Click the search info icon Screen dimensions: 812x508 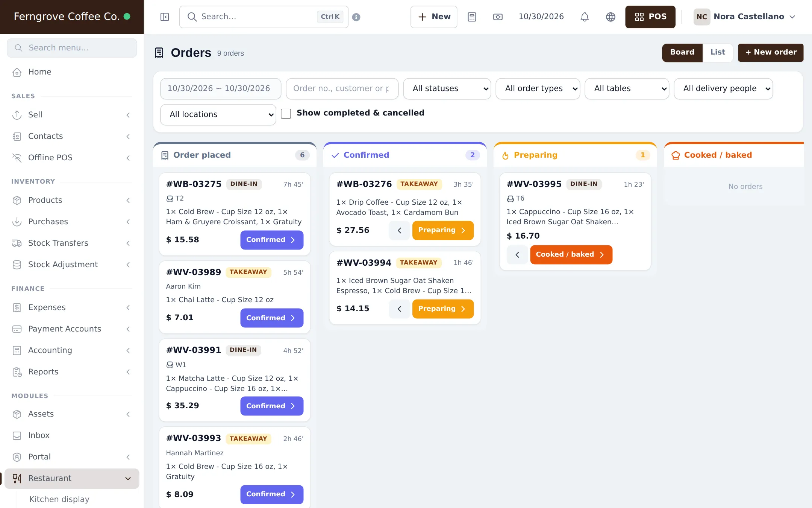[356, 17]
